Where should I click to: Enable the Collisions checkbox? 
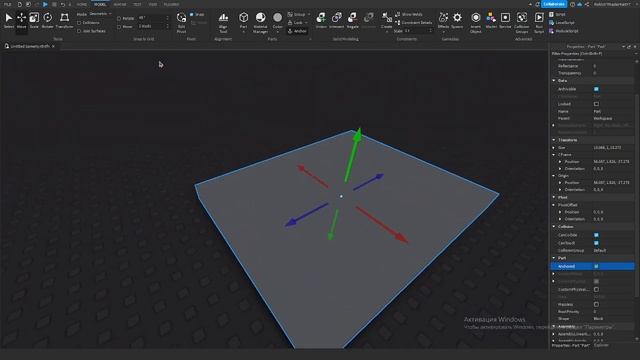[79, 23]
